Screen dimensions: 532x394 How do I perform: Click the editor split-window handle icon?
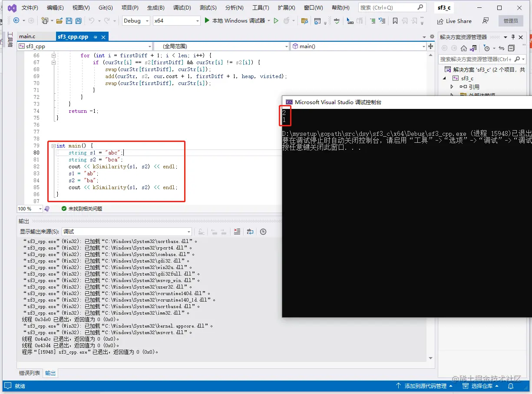[430, 46]
